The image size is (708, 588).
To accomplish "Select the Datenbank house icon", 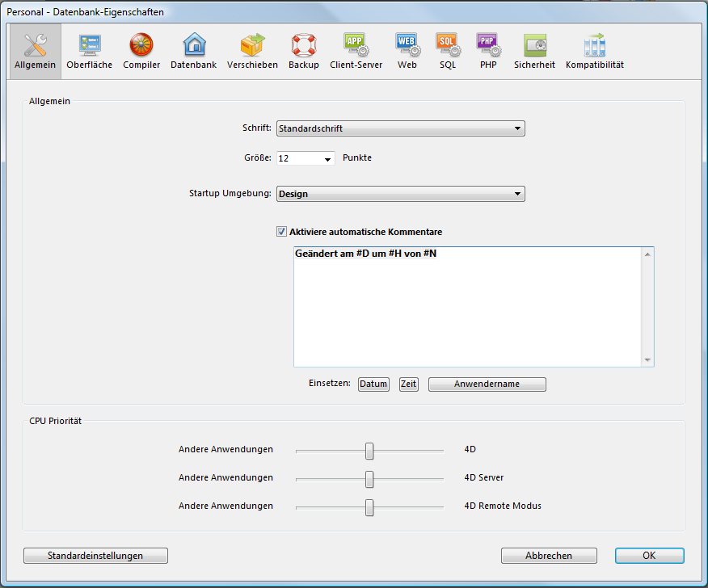I will (x=194, y=45).
